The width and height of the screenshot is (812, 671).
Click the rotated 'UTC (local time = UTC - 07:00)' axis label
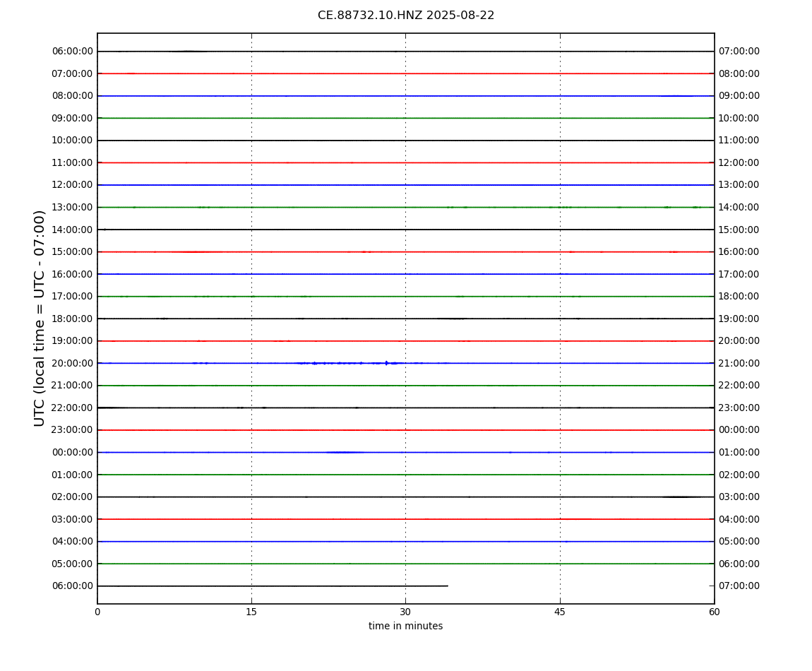[40, 318]
